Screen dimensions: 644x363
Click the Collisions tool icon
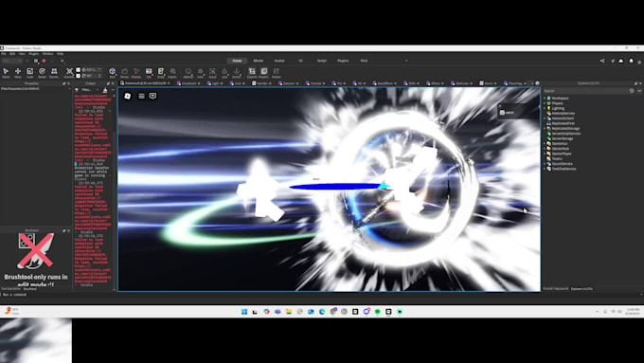69,73
